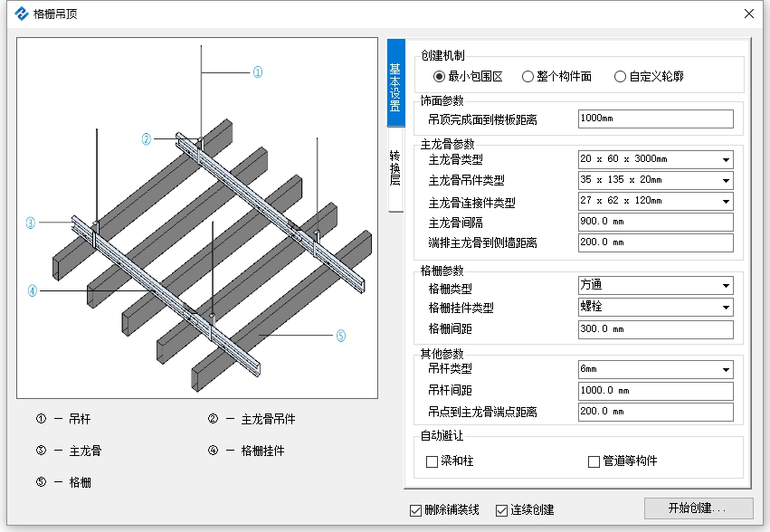Image resolution: width=770 pixels, height=532 pixels.
Task: Close the 格栅吊顶 dialog
Action: coord(749,14)
